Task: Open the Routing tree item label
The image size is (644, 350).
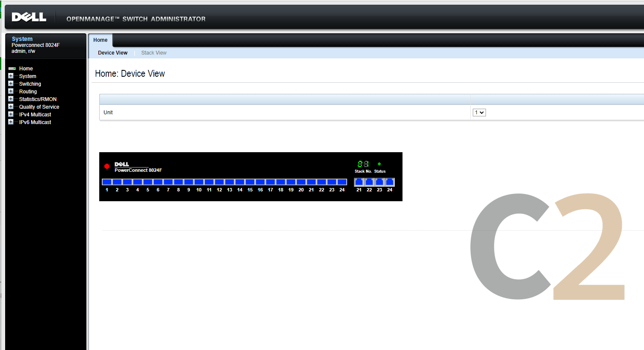Action: [28, 92]
